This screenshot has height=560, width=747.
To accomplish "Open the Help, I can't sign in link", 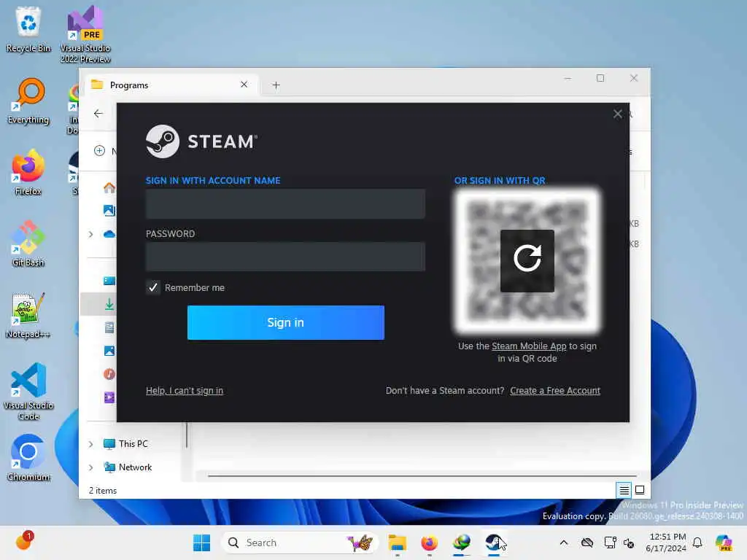I will (185, 391).
